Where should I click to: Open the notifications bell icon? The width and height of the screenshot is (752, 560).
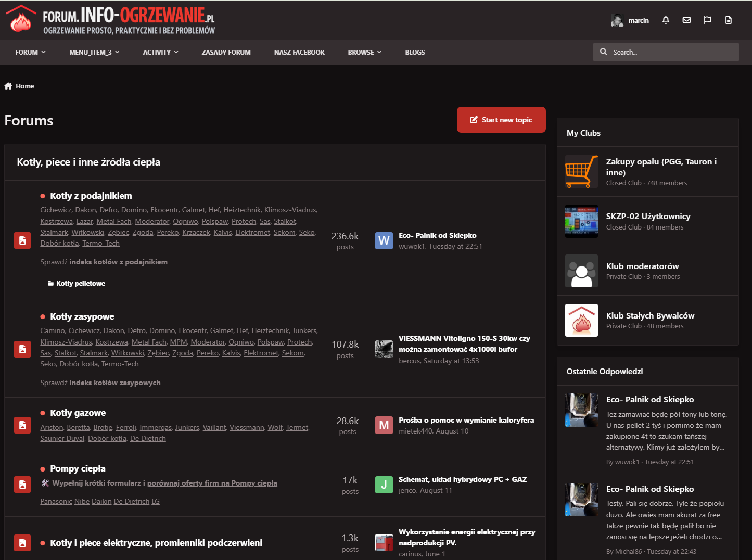(666, 20)
